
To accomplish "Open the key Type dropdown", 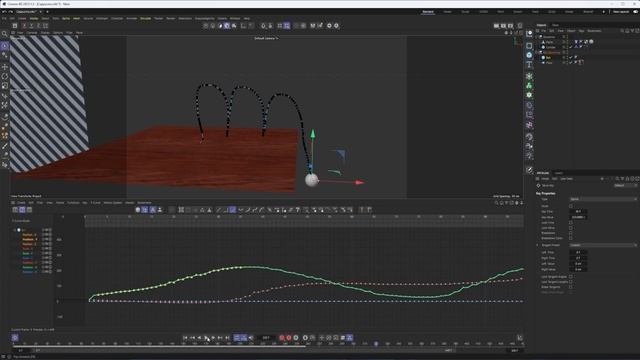I will (603, 199).
